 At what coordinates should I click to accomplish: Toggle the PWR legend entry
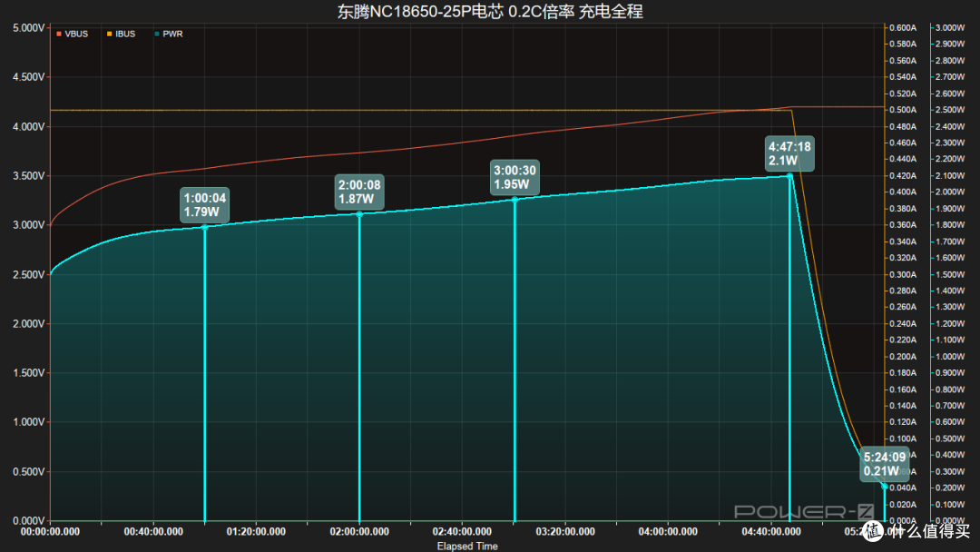point(169,34)
